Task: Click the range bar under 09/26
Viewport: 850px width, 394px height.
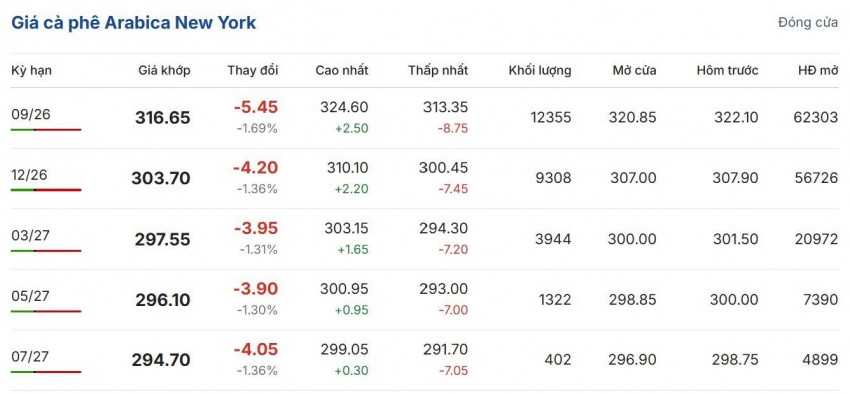Action: 46,130
